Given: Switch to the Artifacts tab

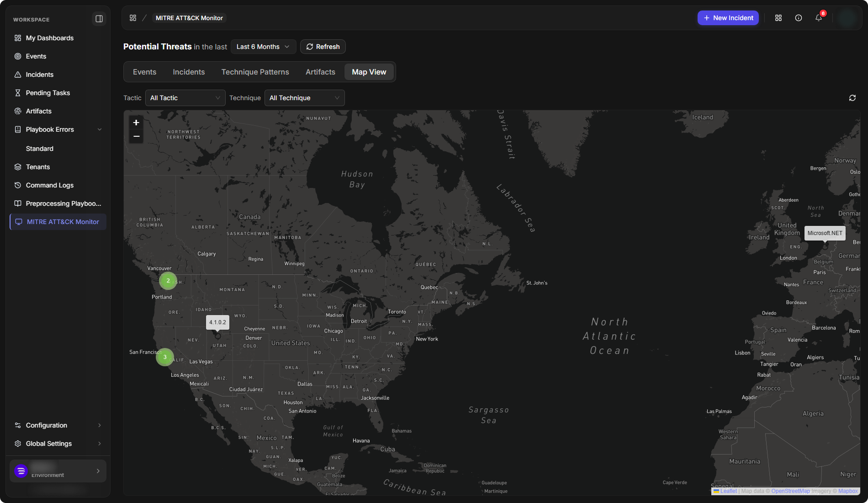Looking at the screenshot, I should tap(320, 72).
